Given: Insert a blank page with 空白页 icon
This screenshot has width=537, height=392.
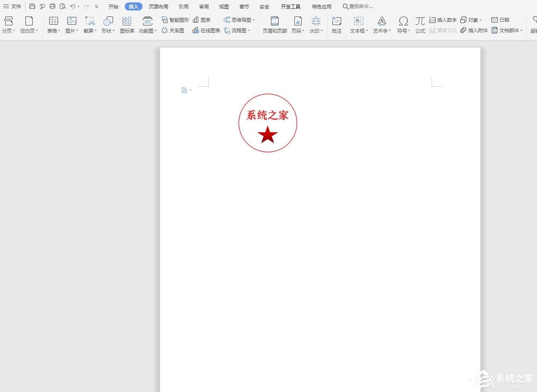Looking at the screenshot, I should (29, 25).
